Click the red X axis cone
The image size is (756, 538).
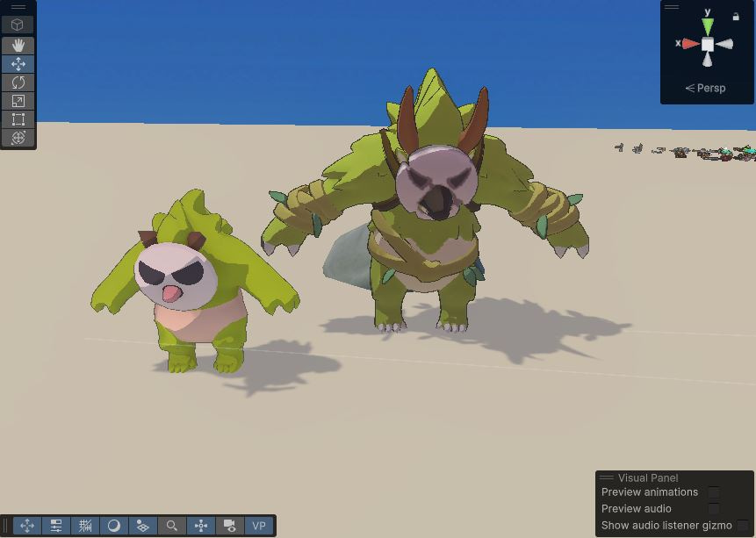pyautogui.click(x=690, y=44)
